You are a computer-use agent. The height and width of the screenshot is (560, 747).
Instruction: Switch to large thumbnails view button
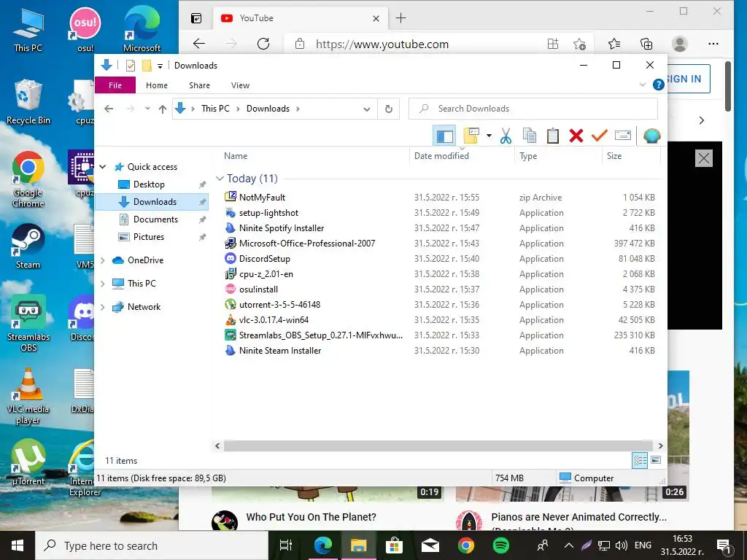tap(656, 460)
